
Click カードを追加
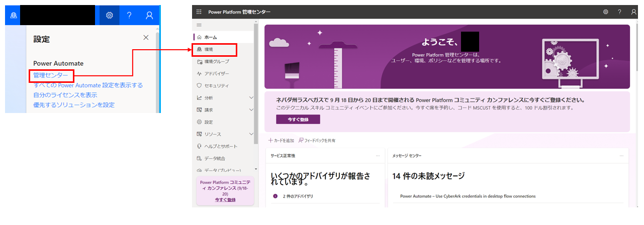pos(281,141)
